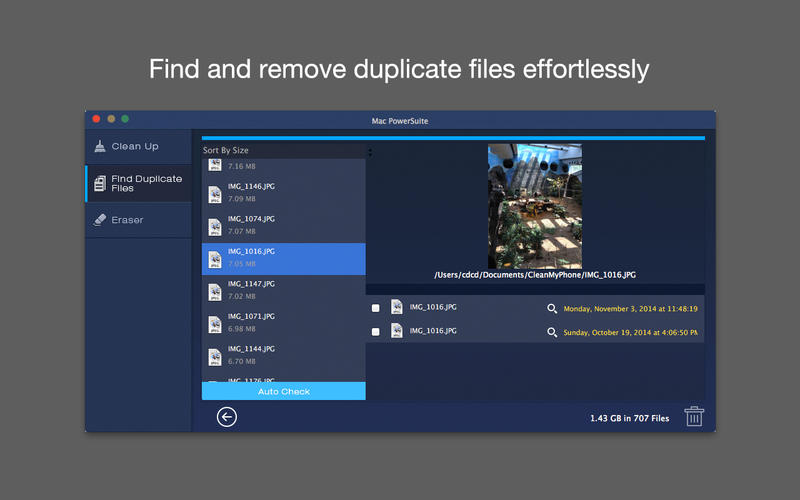Screen dimensions: 800x500
Task: Select IMG_1071.JPG in the file list
Action: (283, 324)
